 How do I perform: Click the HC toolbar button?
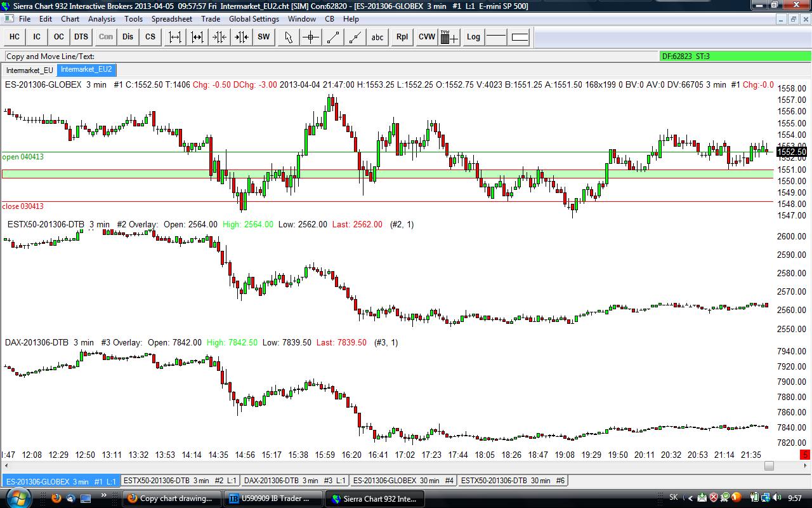click(x=15, y=37)
